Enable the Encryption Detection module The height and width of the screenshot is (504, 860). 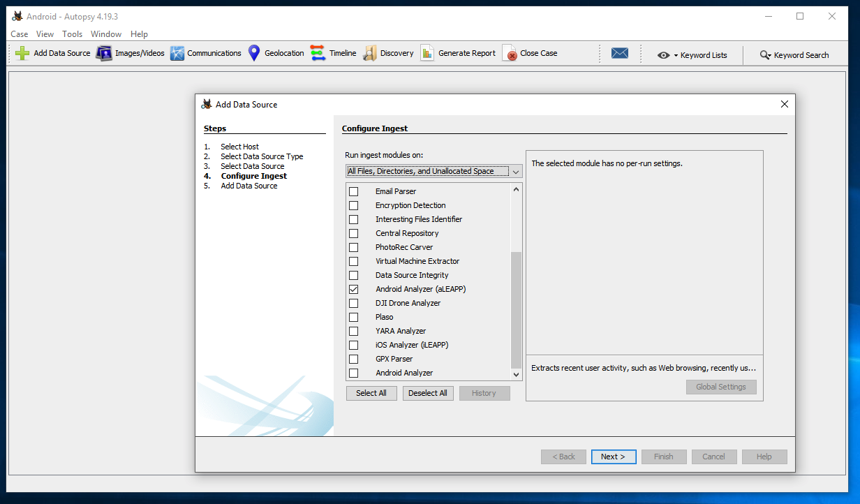click(353, 205)
